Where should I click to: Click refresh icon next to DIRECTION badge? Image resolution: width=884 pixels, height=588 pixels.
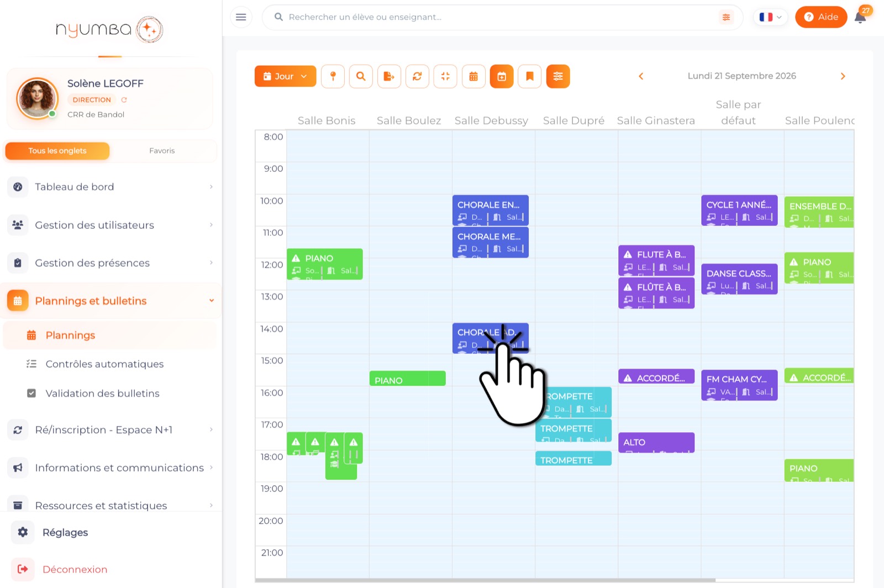point(124,100)
